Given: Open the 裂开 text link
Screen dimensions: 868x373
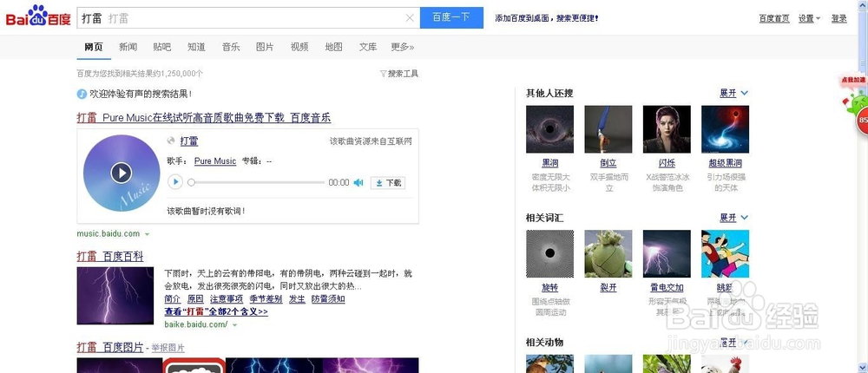Looking at the screenshot, I should tap(608, 288).
